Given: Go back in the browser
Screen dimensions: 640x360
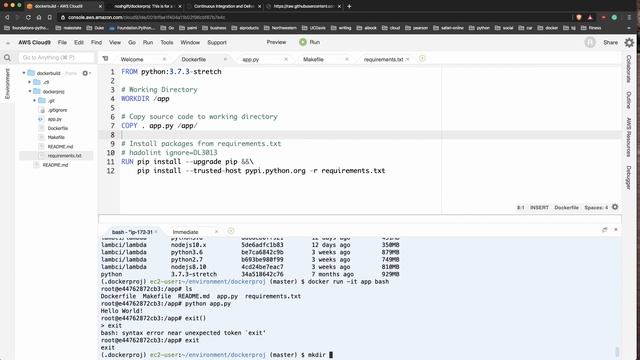Looking at the screenshot, I should (7, 18).
